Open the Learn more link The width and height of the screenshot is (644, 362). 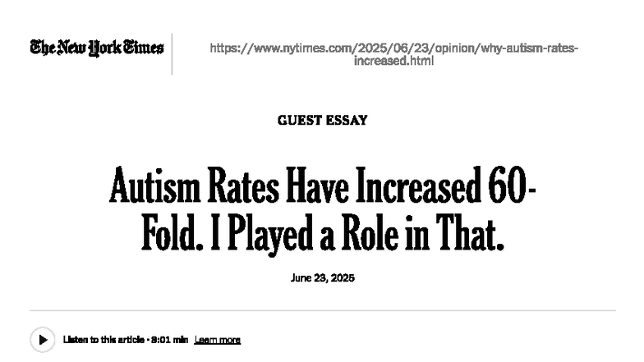[217, 341]
